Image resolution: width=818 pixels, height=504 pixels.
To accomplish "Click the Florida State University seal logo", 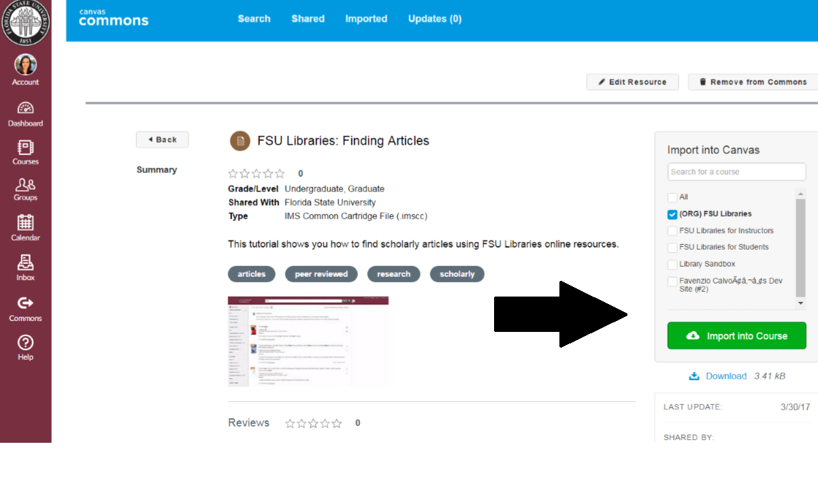I will [x=25, y=22].
